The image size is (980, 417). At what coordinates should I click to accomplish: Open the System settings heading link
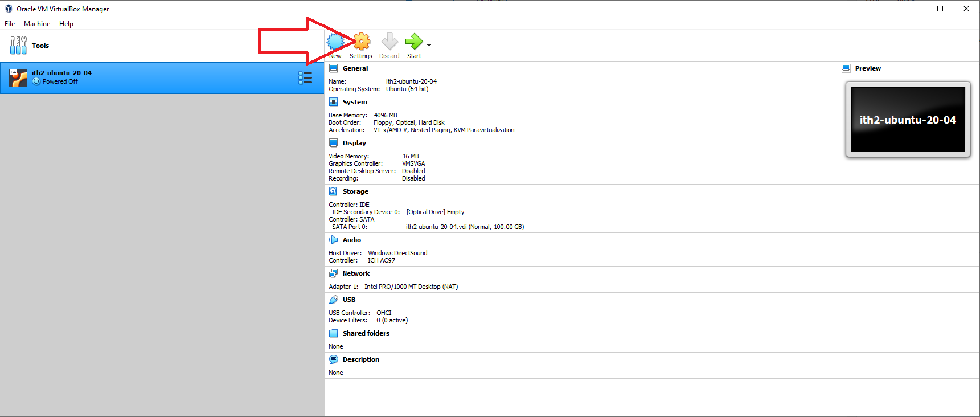[355, 102]
